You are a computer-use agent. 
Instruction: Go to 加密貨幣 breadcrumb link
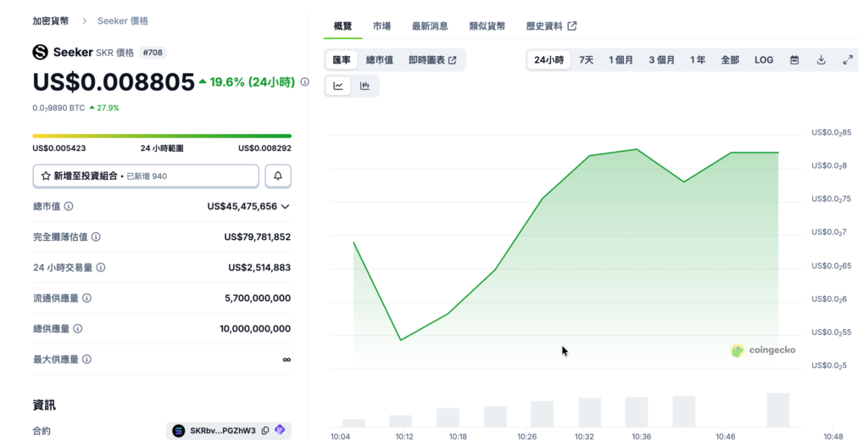coord(51,21)
